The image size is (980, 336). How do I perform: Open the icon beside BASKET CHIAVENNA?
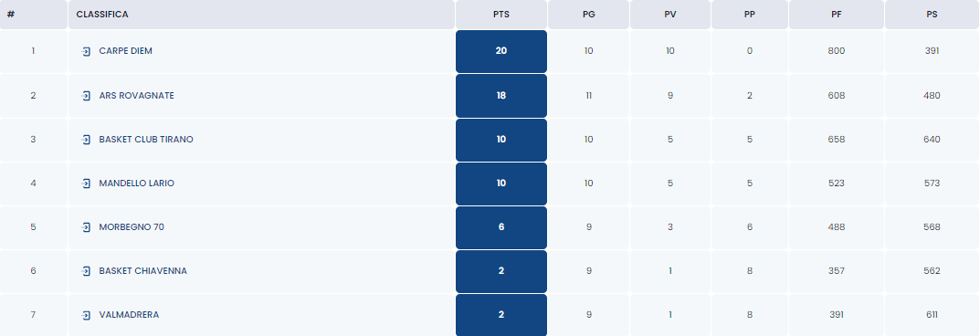point(86,270)
